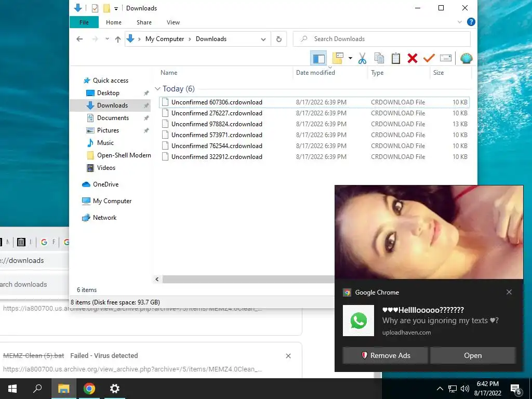Select Unconfirmed 276227.crdownload file

[x=314, y=113]
